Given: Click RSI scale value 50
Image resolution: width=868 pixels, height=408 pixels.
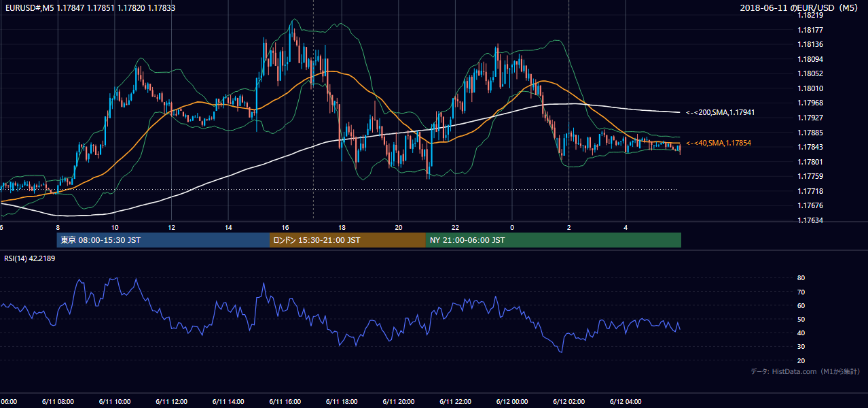Looking at the screenshot, I should tap(801, 319).
